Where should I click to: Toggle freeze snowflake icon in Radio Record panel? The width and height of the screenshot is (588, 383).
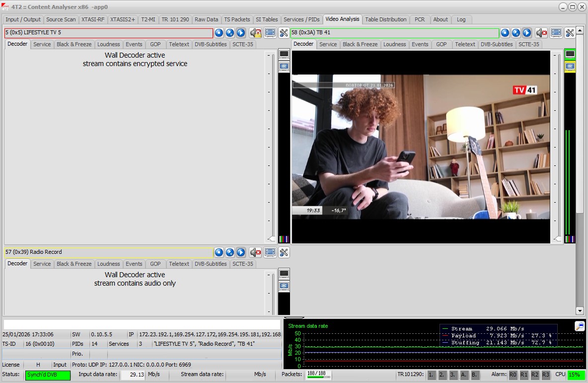click(284, 286)
